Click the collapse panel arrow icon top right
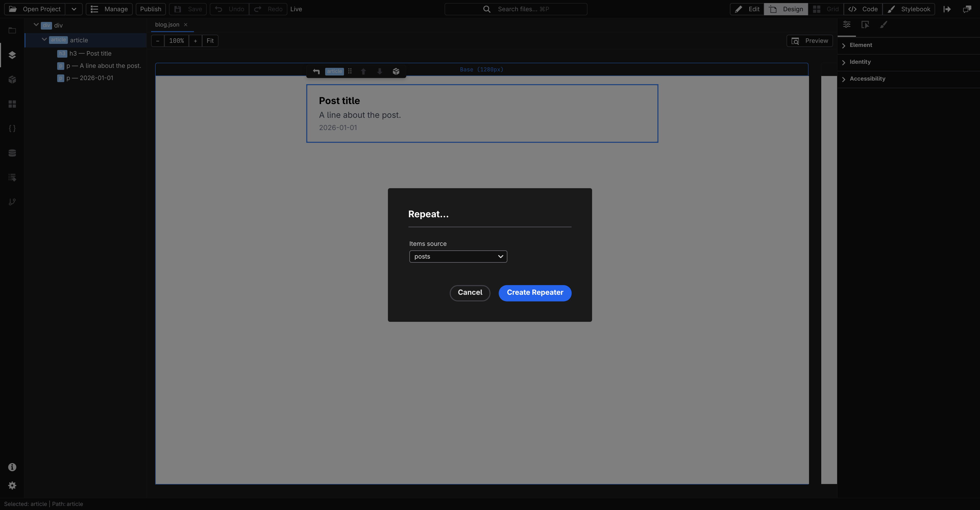The image size is (980, 510). (947, 9)
